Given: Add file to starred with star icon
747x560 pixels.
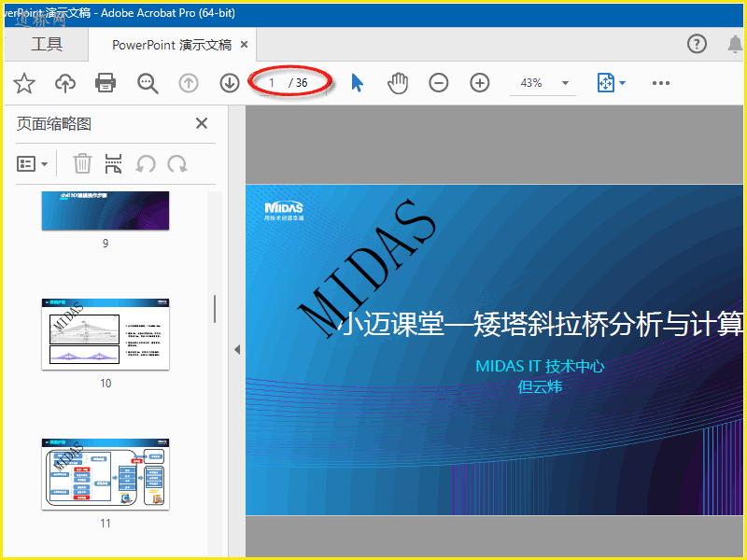Looking at the screenshot, I should [x=24, y=83].
